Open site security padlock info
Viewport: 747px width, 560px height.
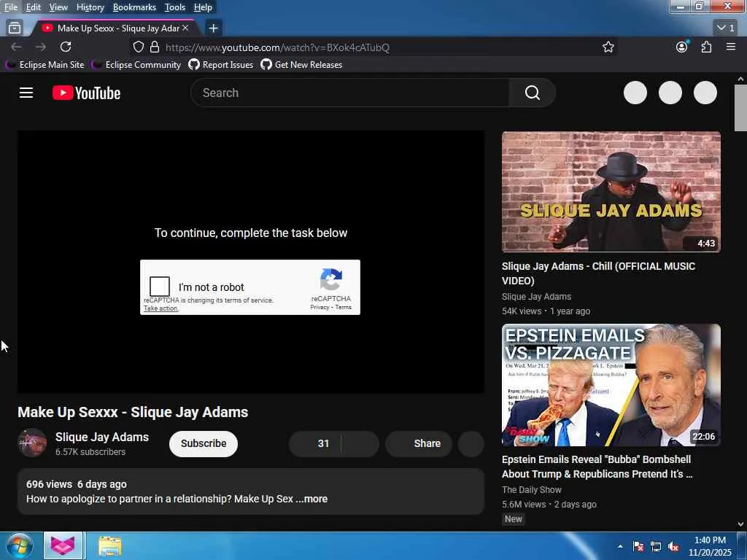pyautogui.click(x=155, y=47)
